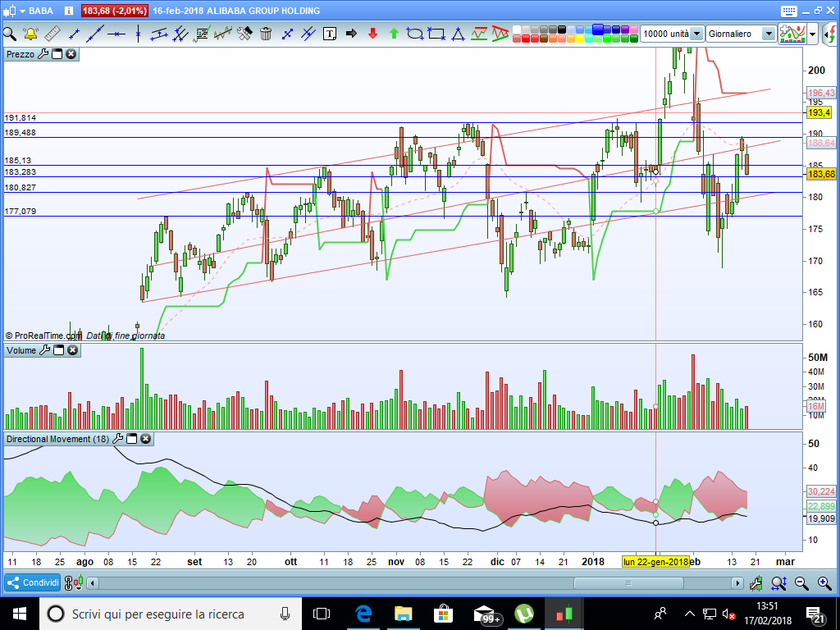Click the red 183,68 (-2,01%) price badge
The image size is (840, 630).
[115, 11]
